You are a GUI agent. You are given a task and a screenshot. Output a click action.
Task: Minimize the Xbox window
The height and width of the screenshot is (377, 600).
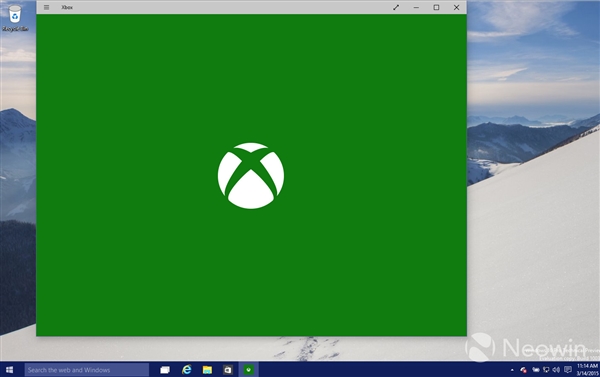pos(416,7)
